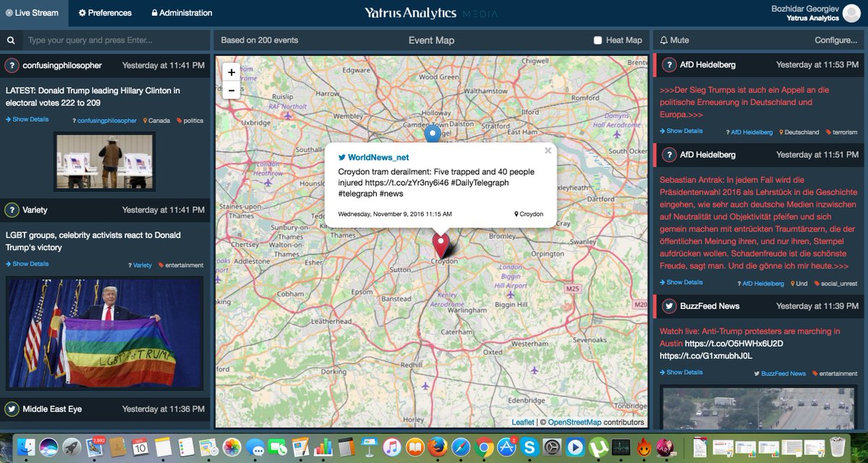The width and height of the screenshot is (868, 463).
Task: Click the politics category tag
Action: coord(190,121)
